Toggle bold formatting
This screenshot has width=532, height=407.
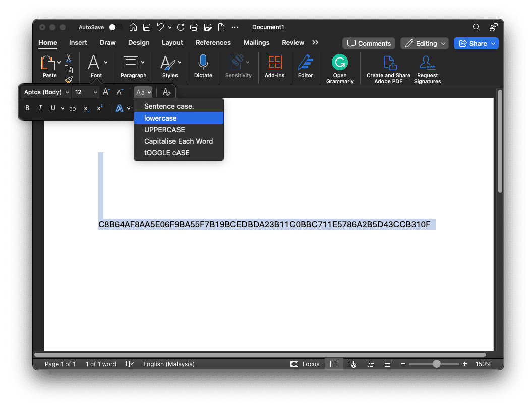[x=27, y=108]
